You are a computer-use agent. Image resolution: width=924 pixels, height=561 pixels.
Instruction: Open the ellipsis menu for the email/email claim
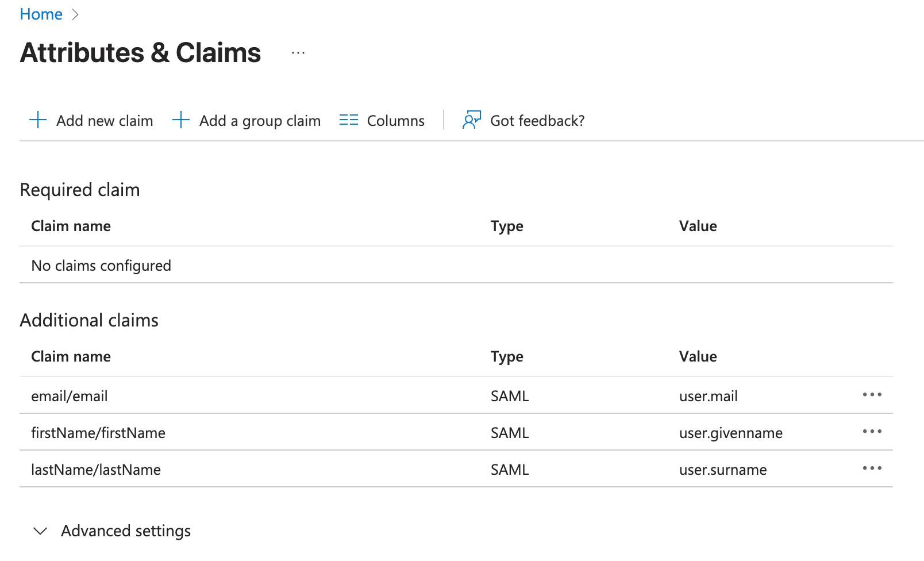coord(872,395)
